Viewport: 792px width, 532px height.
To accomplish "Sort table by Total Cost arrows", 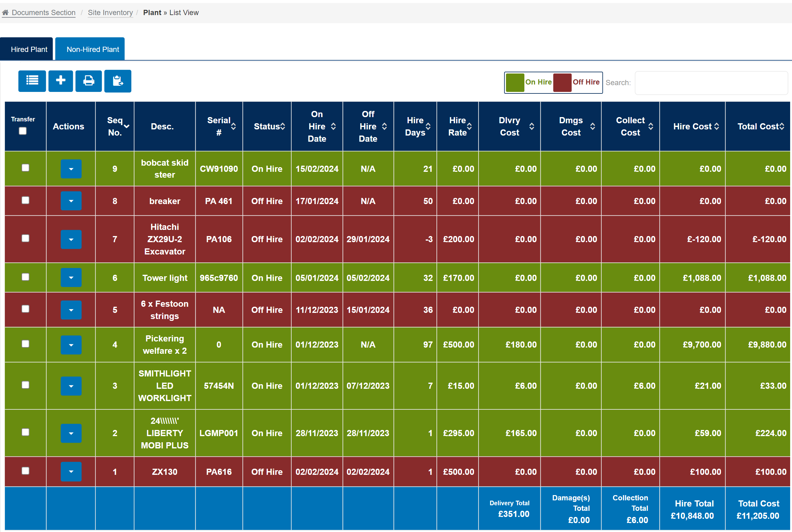I will click(782, 126).
